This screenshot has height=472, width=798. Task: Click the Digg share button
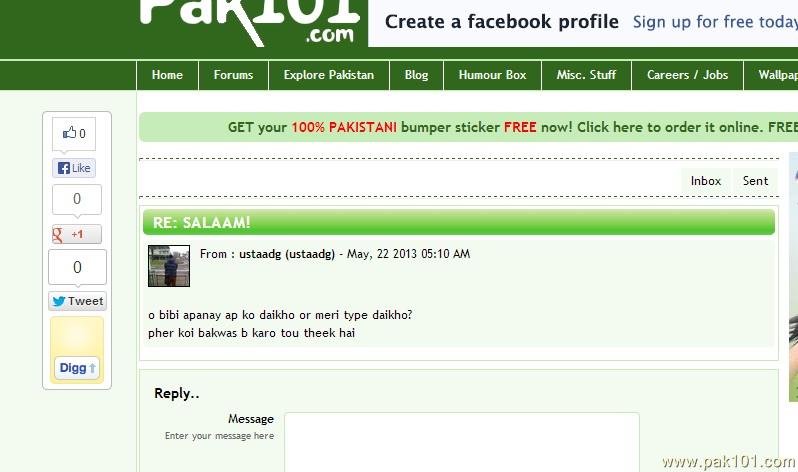pyautogui.click(x=77, y=368)
